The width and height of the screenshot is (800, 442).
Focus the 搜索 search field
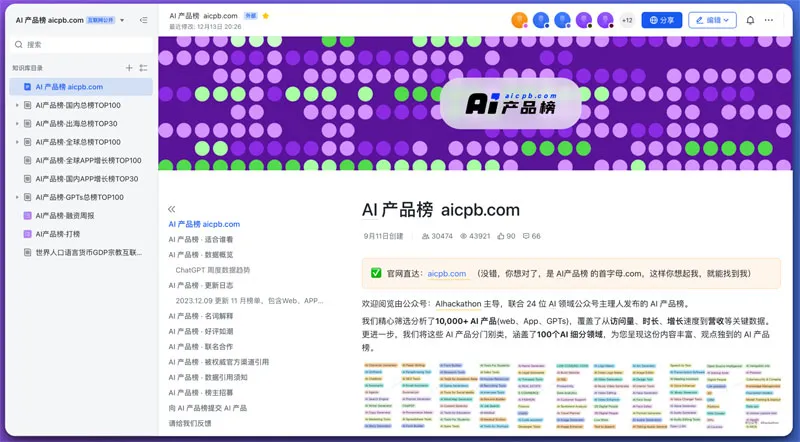(x=81, y=44)
